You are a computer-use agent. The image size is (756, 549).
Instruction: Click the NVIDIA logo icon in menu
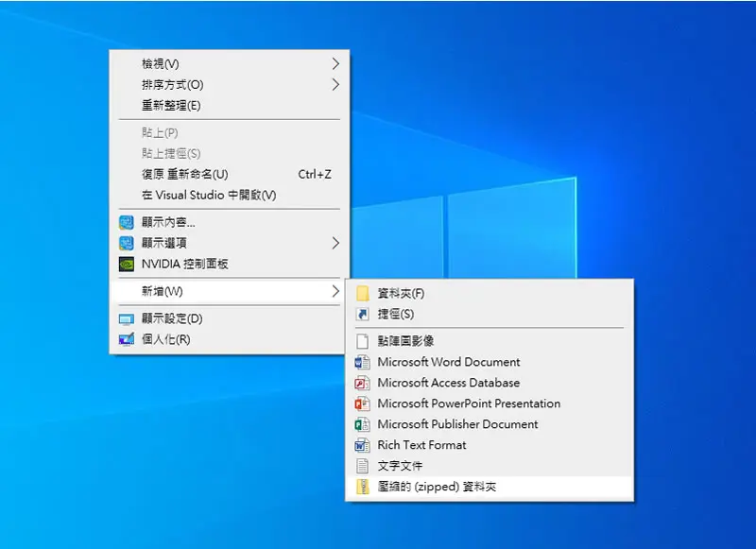tap(127, 265)
